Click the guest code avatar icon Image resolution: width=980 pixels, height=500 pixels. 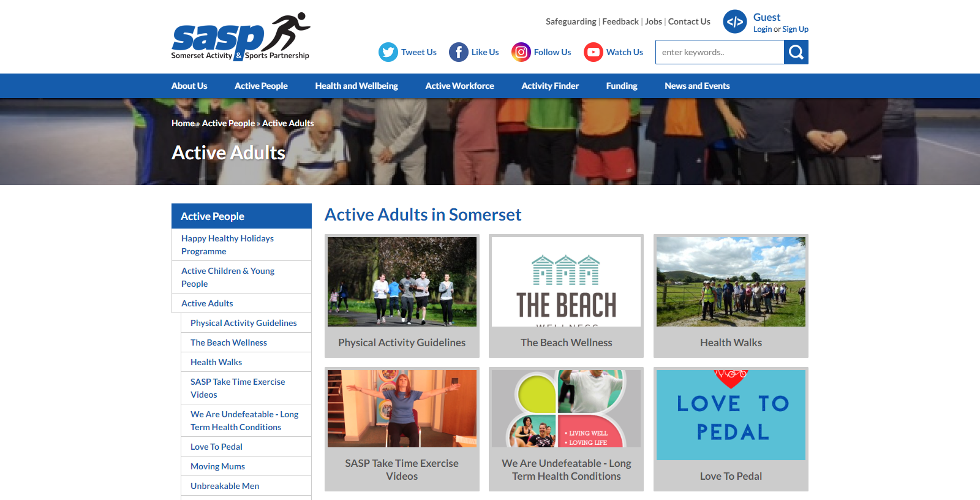(x=735, y=21)
